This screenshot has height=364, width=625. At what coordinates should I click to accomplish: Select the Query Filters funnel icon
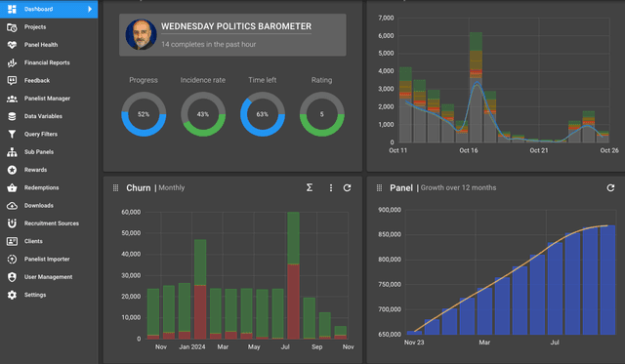click(12, 135)
